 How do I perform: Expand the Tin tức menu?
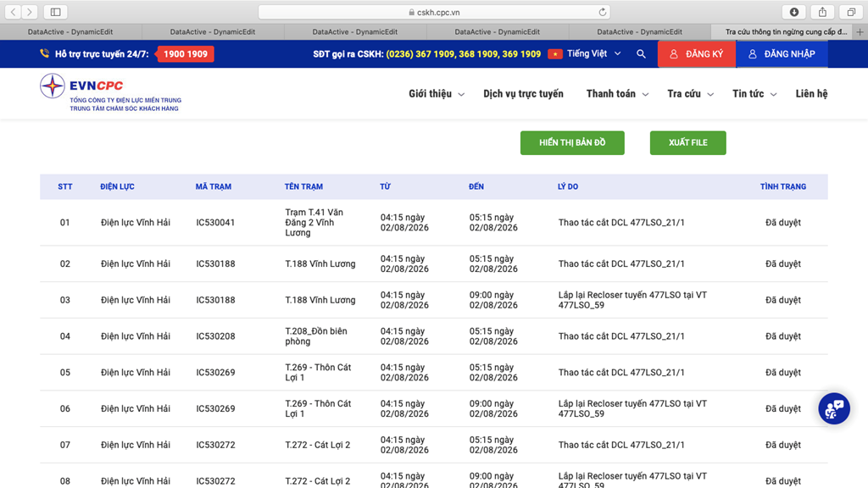point(754,93)
